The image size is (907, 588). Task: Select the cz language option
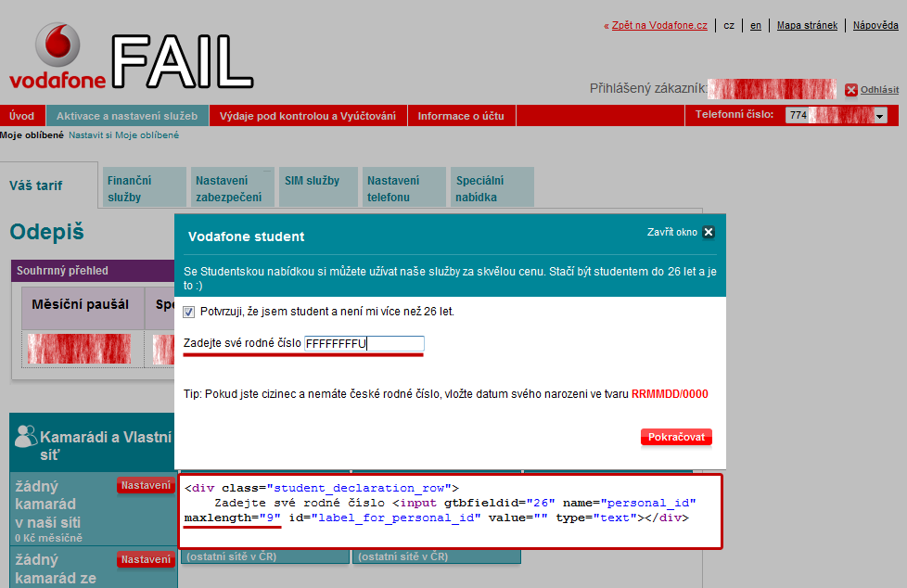729,25
